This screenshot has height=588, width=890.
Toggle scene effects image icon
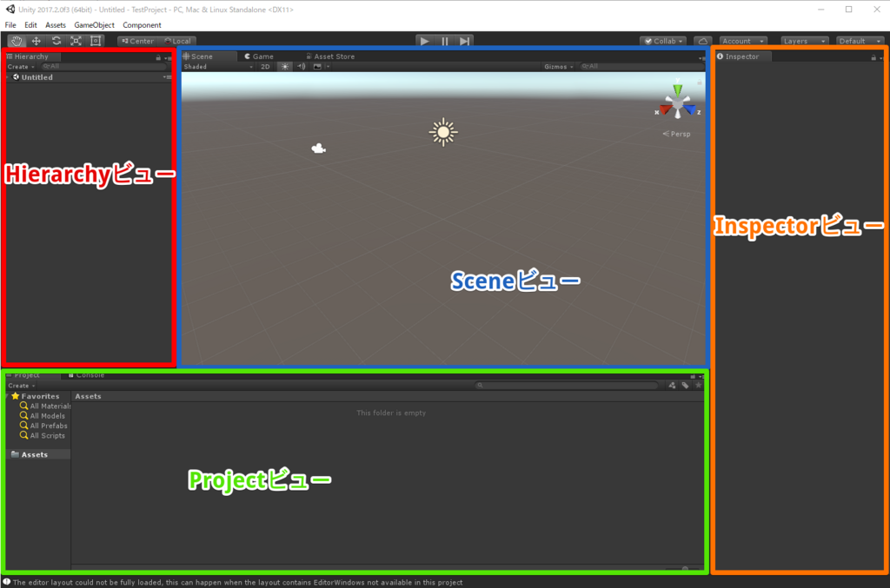(318, 66)
